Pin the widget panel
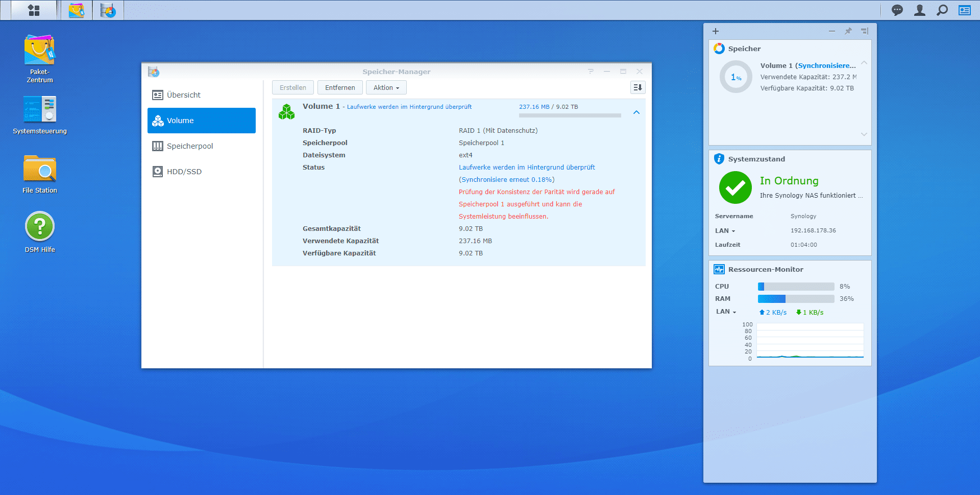The width and height of the screenshot is (980, 495). [x=848, y=31]
